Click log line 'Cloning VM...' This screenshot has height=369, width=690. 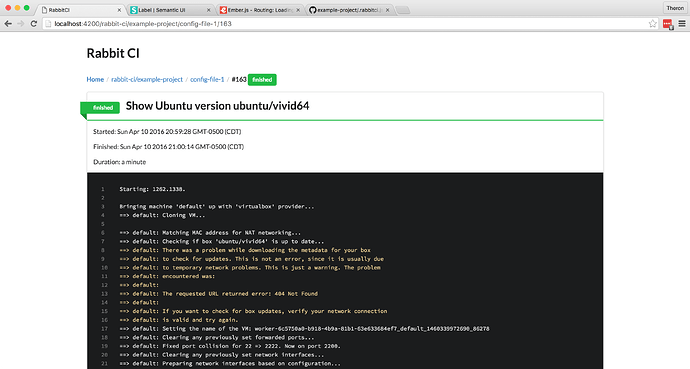pyautogui.click(x=162, y=215)
